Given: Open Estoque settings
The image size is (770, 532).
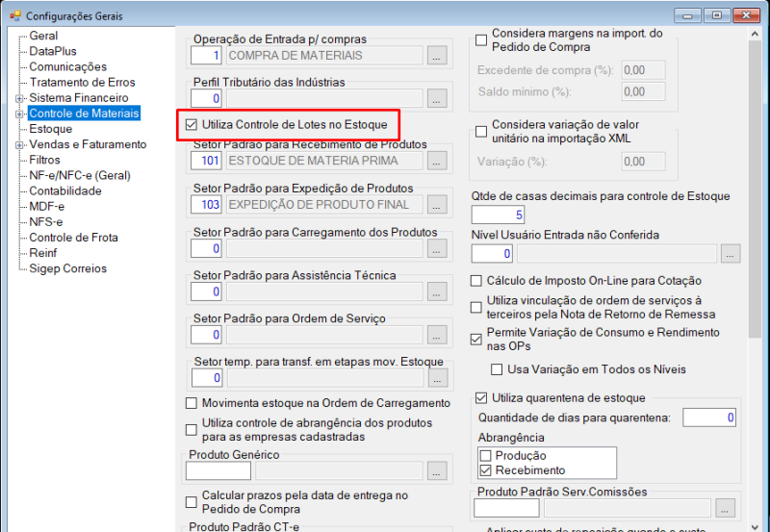Looking at the screenshot, I should point(51,129).
